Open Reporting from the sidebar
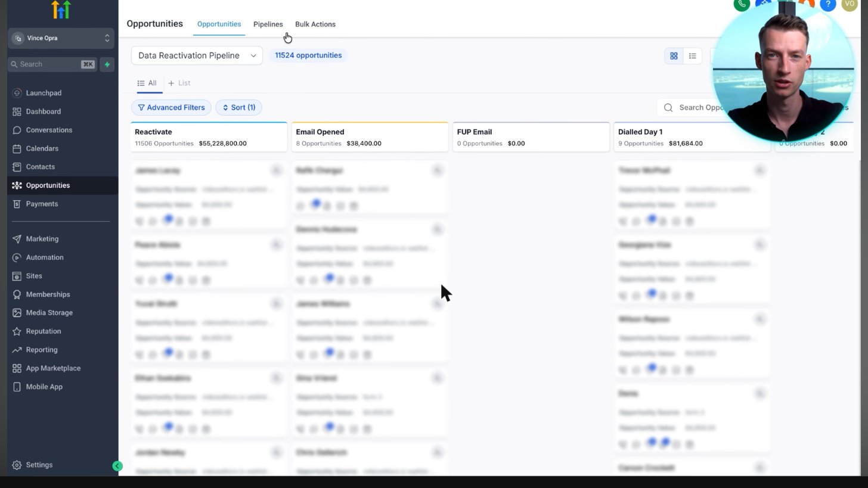The height and width of the screenshot is (488, 868). (41, 350)
